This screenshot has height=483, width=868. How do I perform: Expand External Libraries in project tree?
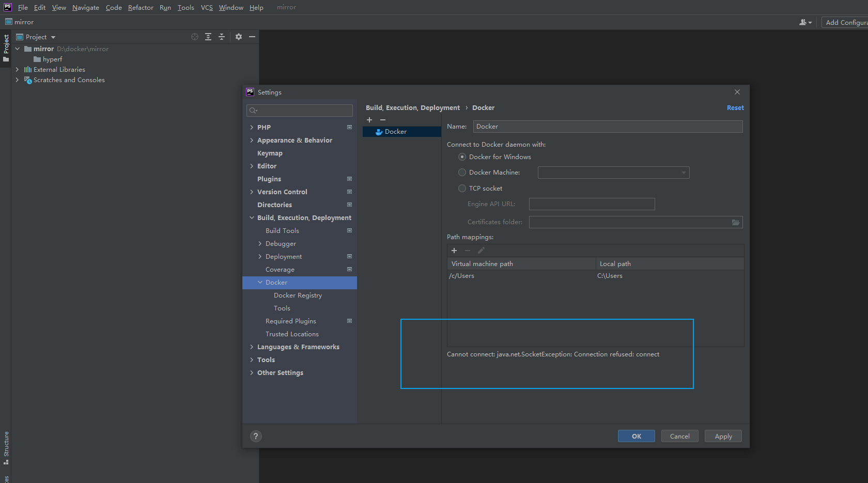tap(17, 69)
